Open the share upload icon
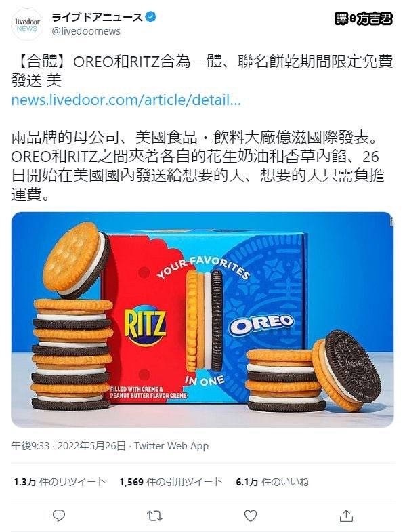The height and width of the screenshot is (532, 405). 346,515
